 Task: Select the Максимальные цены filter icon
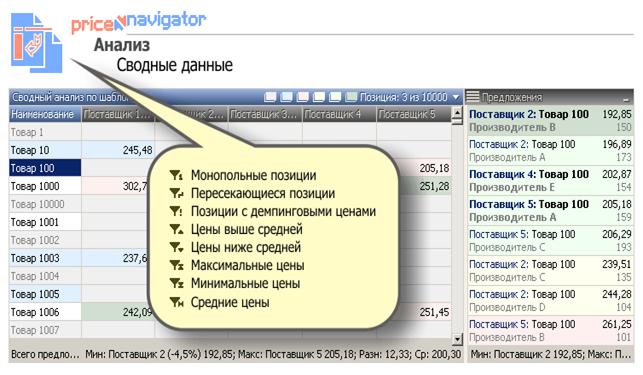pos(176,265)
